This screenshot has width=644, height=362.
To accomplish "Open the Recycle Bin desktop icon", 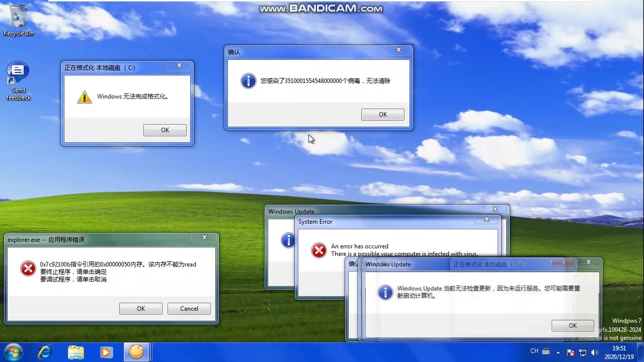I will [19, 20].
